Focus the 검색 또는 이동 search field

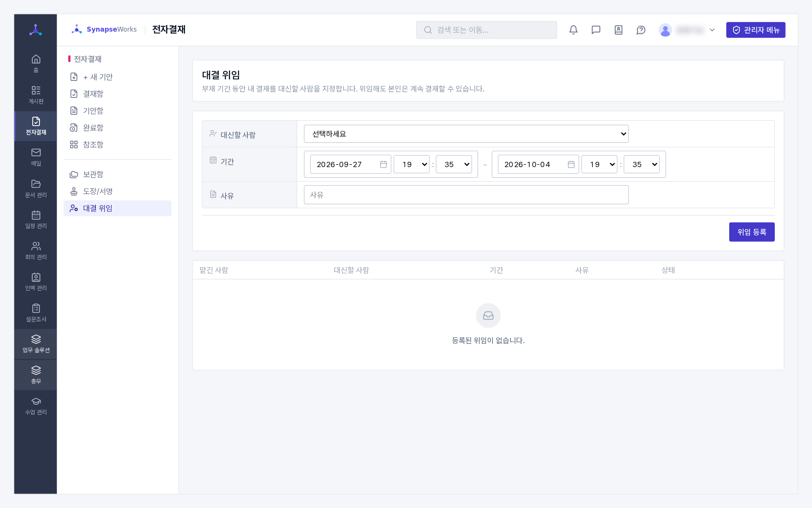coord(486,30)
